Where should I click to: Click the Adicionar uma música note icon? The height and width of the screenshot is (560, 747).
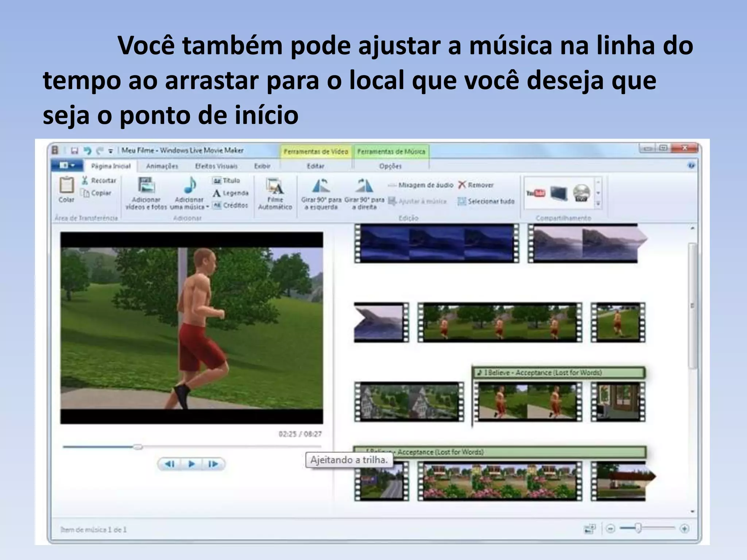click(190, 185)
